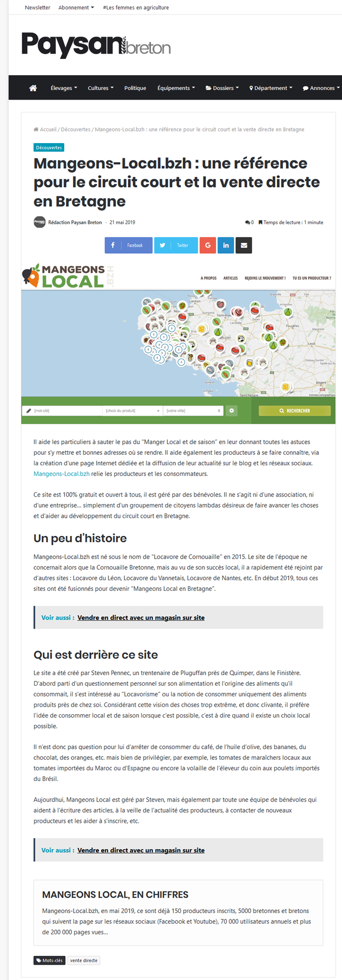Click the Paysan Breton logo
Viewport: 342px width, 980px height.
click(x=96, y=45)
